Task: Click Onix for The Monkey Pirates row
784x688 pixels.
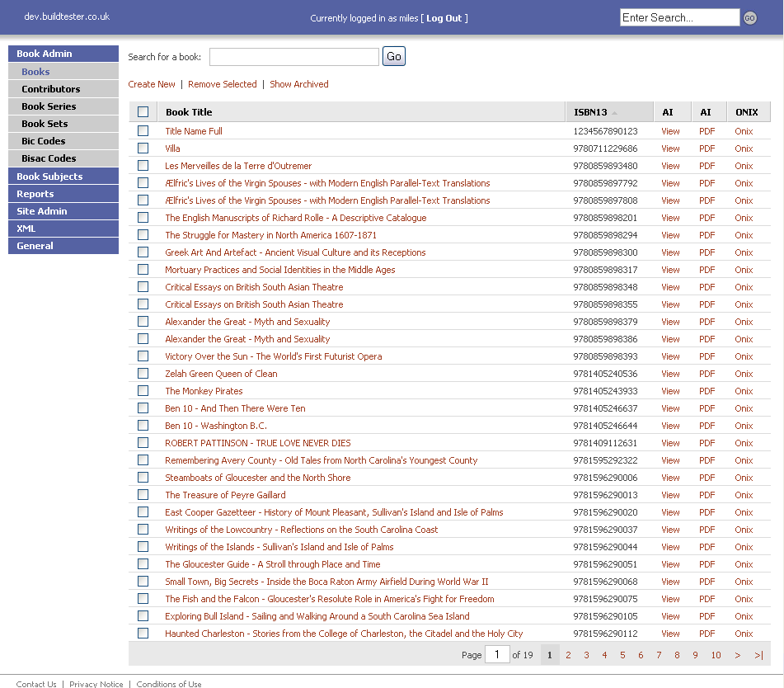Action: click(744, 391)
